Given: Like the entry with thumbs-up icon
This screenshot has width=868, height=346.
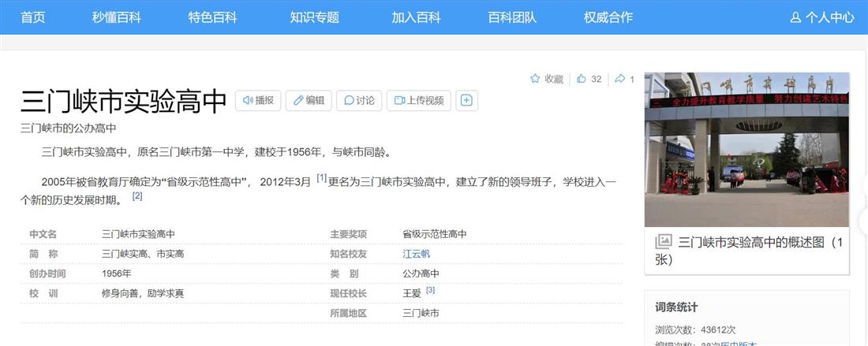Looking at the screenshot, I should point(582,79).
